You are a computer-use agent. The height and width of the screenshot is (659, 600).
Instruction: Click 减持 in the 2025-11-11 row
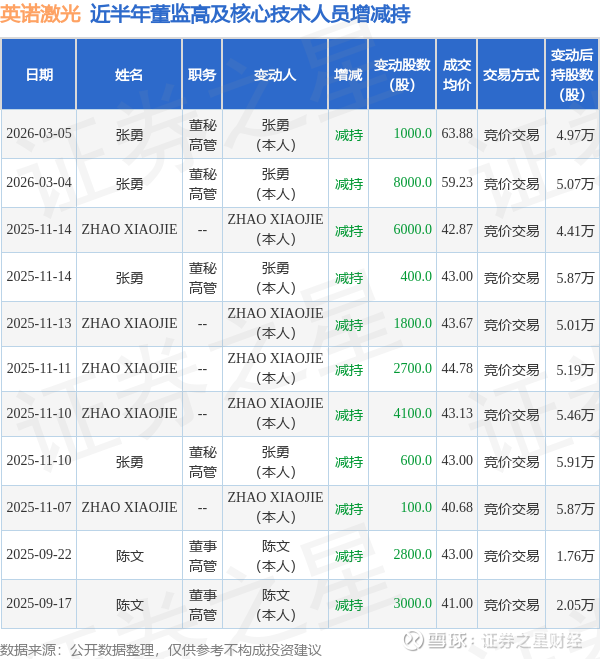(x=348, y=370)
